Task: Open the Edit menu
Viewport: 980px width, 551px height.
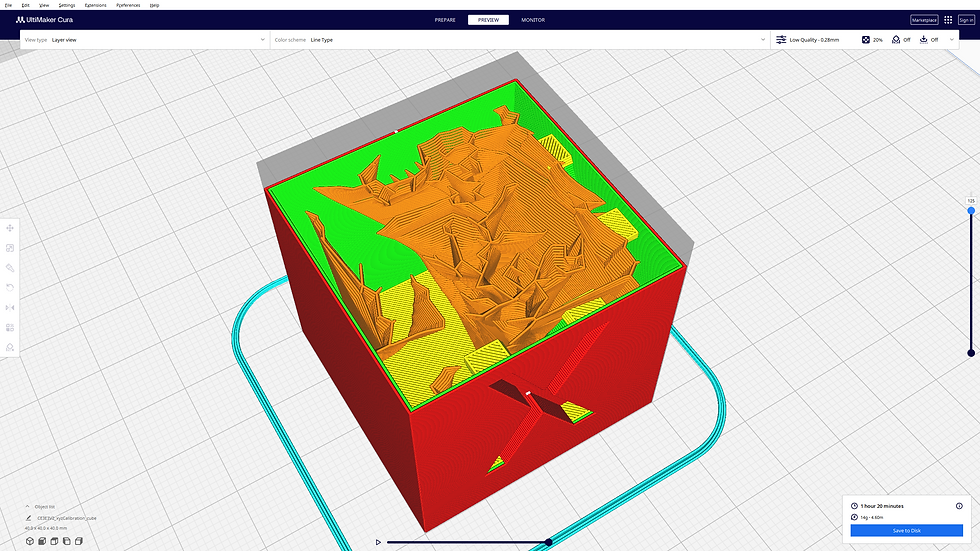Action: point(26,5)
